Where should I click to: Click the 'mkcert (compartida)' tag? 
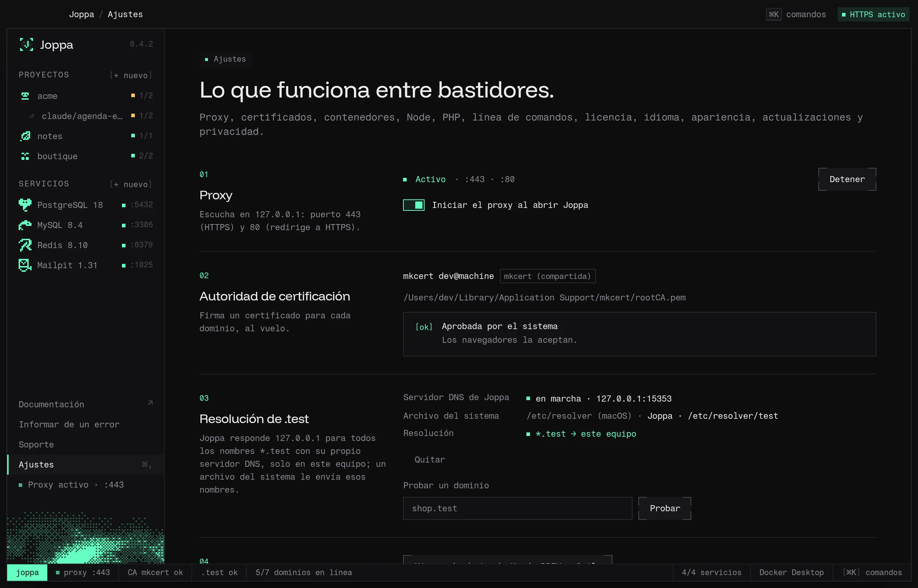[548, 276]
